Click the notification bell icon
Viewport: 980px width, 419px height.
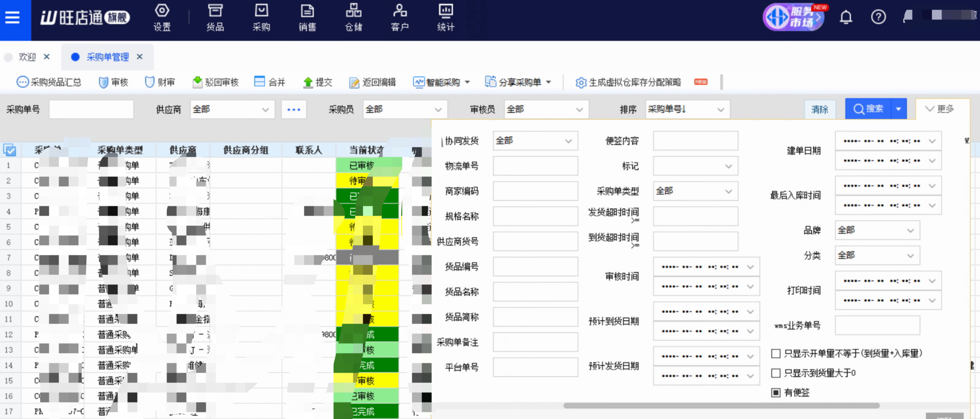846,18
